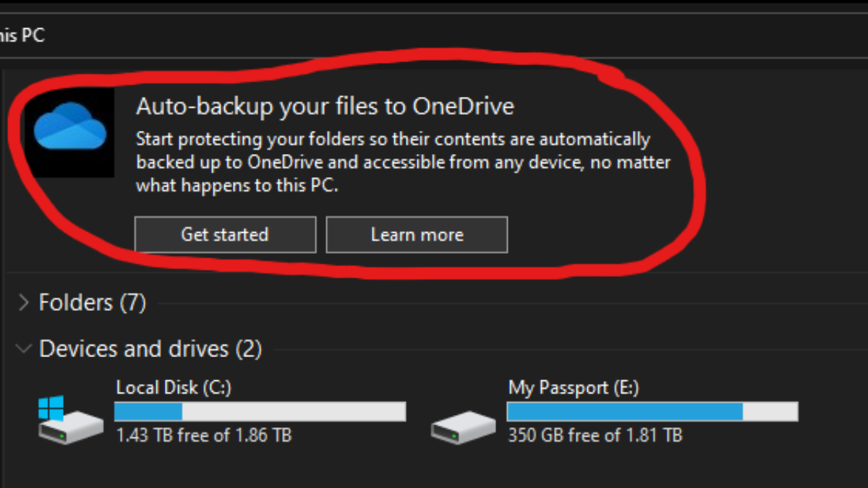Click the Auto-backup your files to OneDrive heading
Viewport: 868px width, 488px height.
pos(325,107)
